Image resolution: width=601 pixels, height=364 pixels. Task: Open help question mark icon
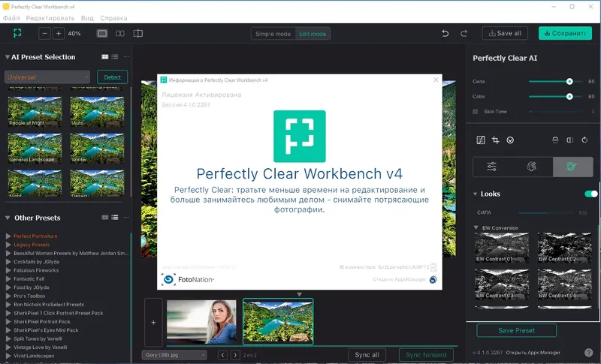click(589, 353)
